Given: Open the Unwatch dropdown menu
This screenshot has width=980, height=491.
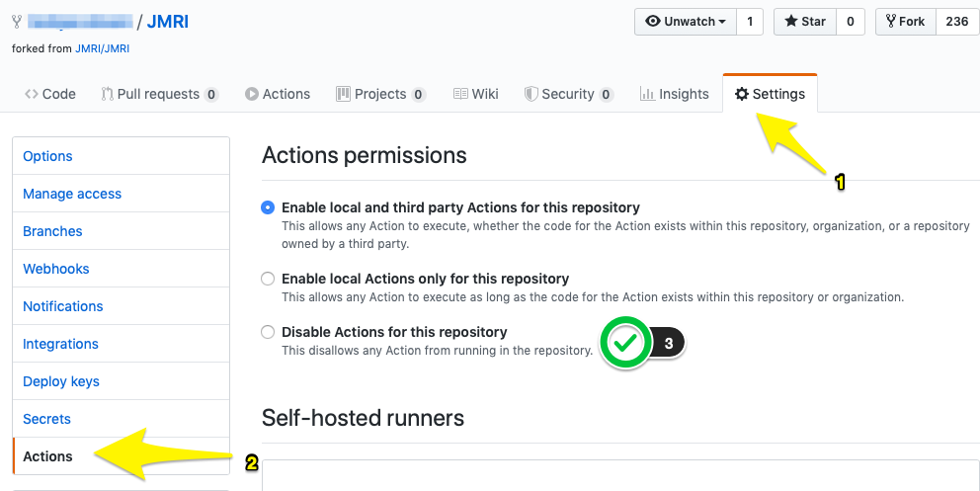Looking at the screenshot, I should click(x=685, y=22).
